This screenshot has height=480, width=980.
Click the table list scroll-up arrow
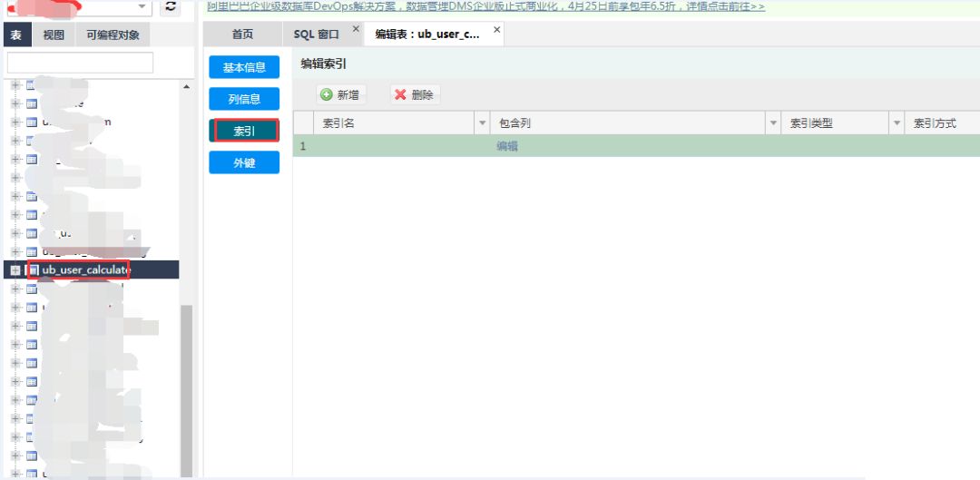click(186, 87)
